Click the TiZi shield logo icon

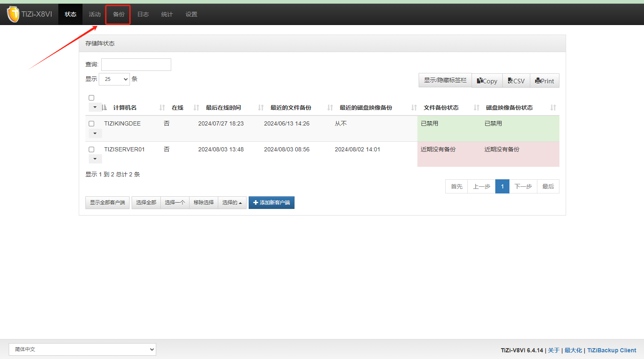(x=13, y=14)
